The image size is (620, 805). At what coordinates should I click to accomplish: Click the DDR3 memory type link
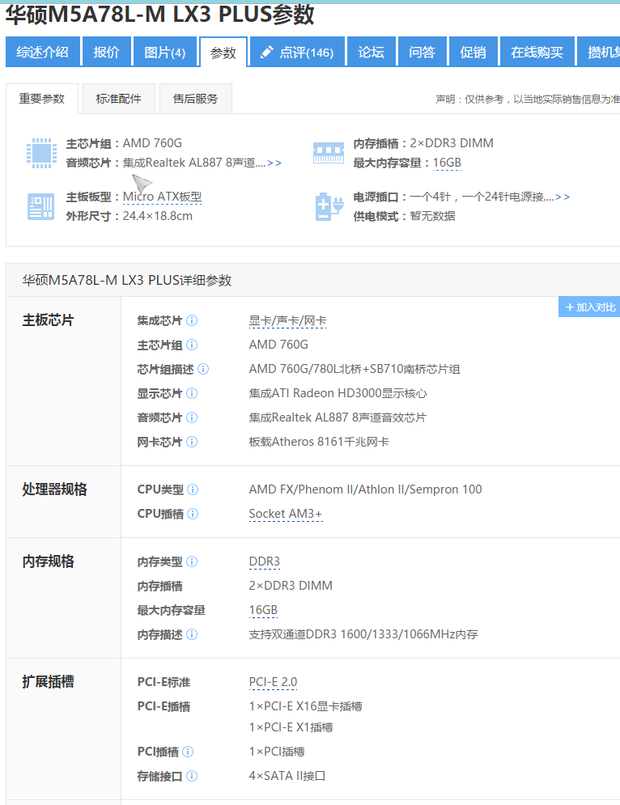coord(264,562)
